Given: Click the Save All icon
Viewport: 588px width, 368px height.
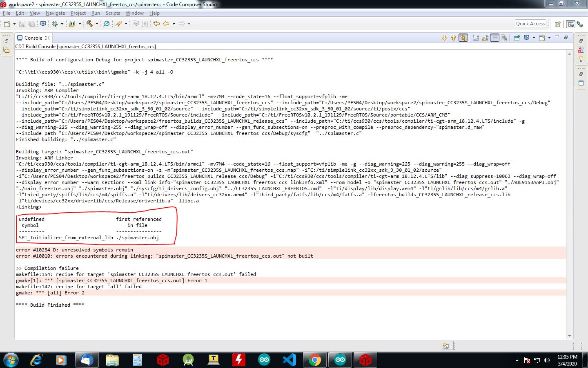Looking at the screenshot, I should 31,24.
